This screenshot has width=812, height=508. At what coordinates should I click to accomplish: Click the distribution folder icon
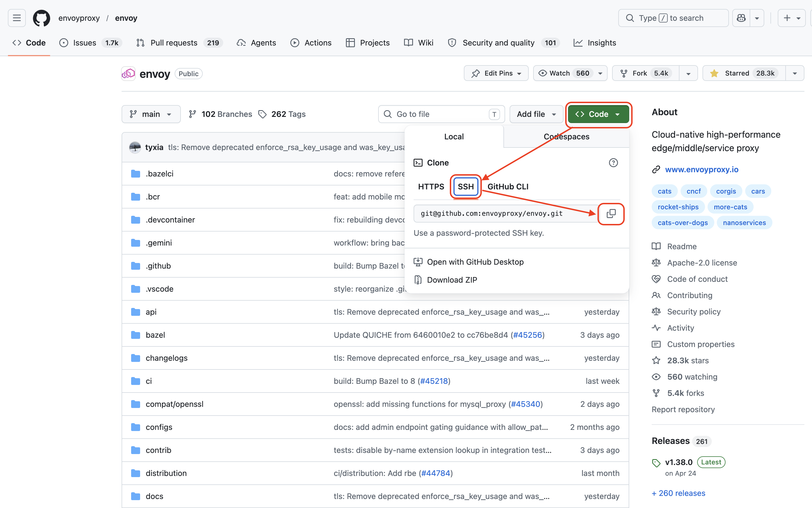[136, 473]
